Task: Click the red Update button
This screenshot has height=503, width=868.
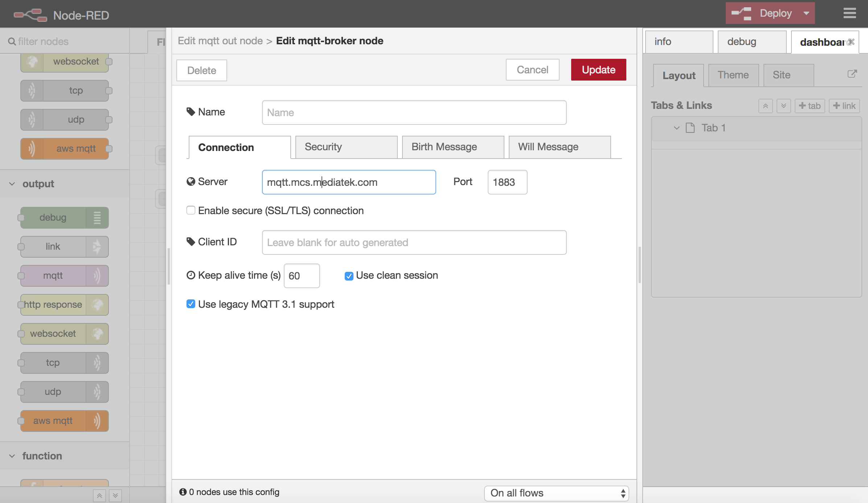Action: click(598, 70)
